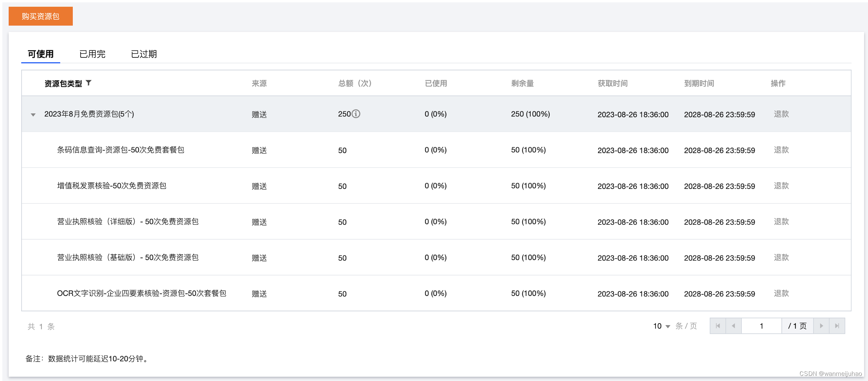Click the 操作 column header
The width and height of the screenshot is (868, 381).
point(778,83)
